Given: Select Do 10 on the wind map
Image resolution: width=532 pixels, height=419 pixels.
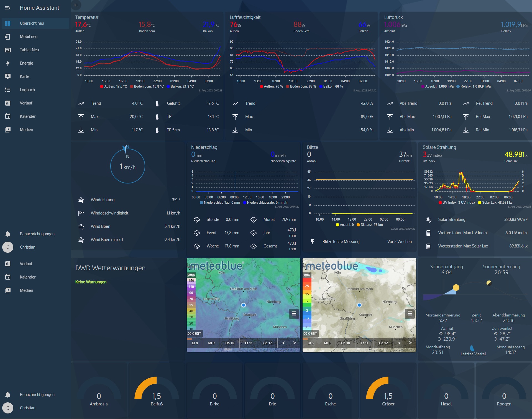Looking at the screenshot, I should coord(230,343).
